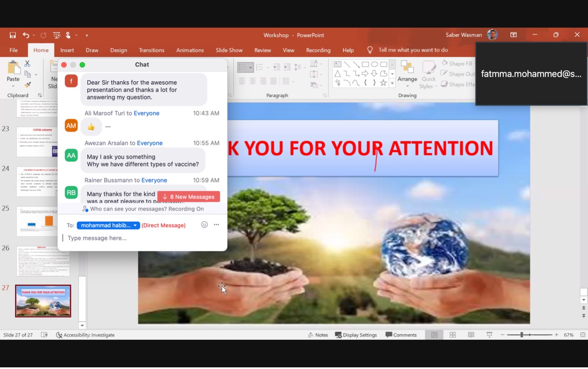
Task: Click the zoom slider handle
Action: click(521, 335)
